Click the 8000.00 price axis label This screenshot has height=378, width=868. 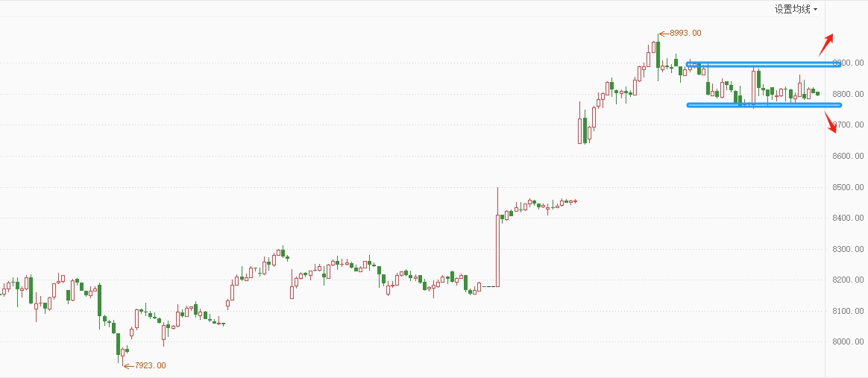[848, 341]
